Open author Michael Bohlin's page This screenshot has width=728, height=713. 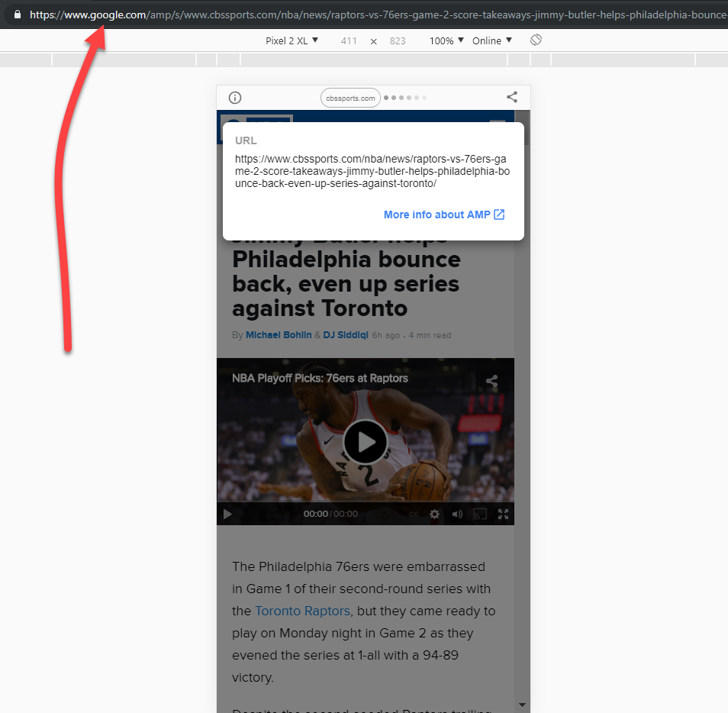tap(279, 335)
